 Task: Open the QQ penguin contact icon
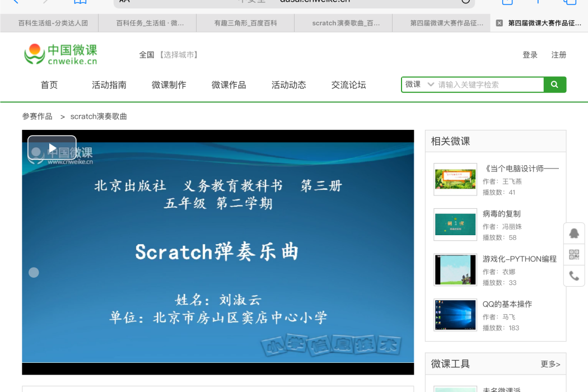574,234
